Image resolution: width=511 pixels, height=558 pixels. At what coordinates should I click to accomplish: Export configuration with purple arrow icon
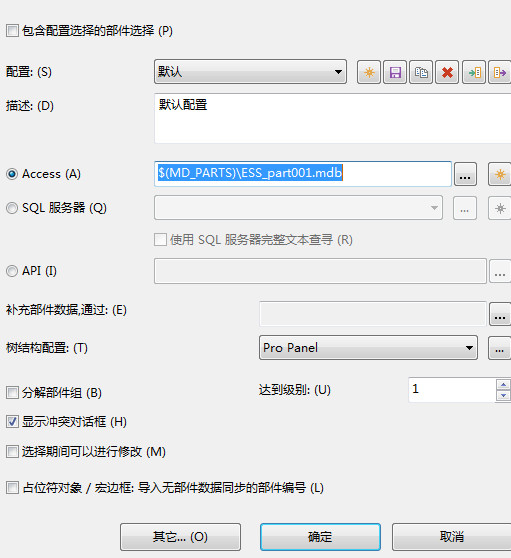click(x=500, y=72)
